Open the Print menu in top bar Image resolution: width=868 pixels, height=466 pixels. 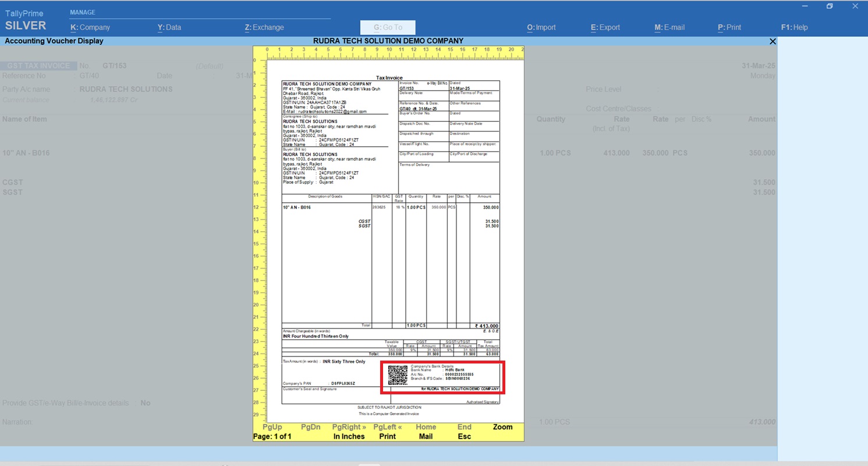(729, 27)
